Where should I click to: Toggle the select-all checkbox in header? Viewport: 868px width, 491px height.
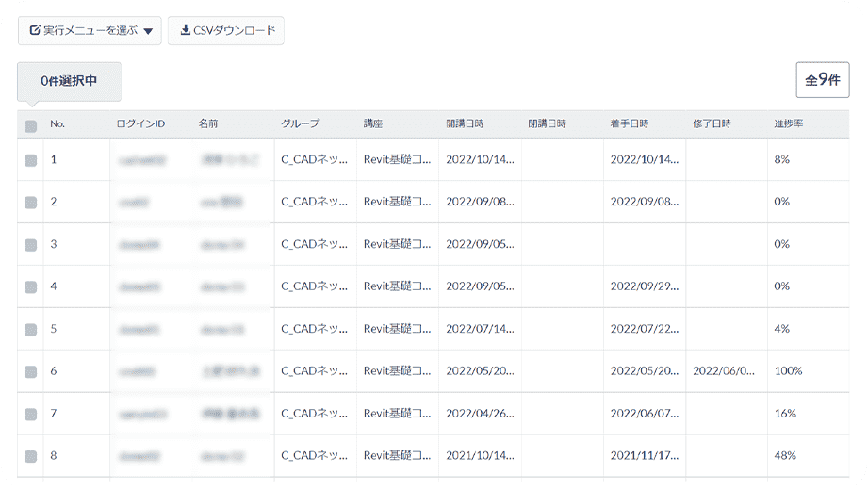pos(31,126)
